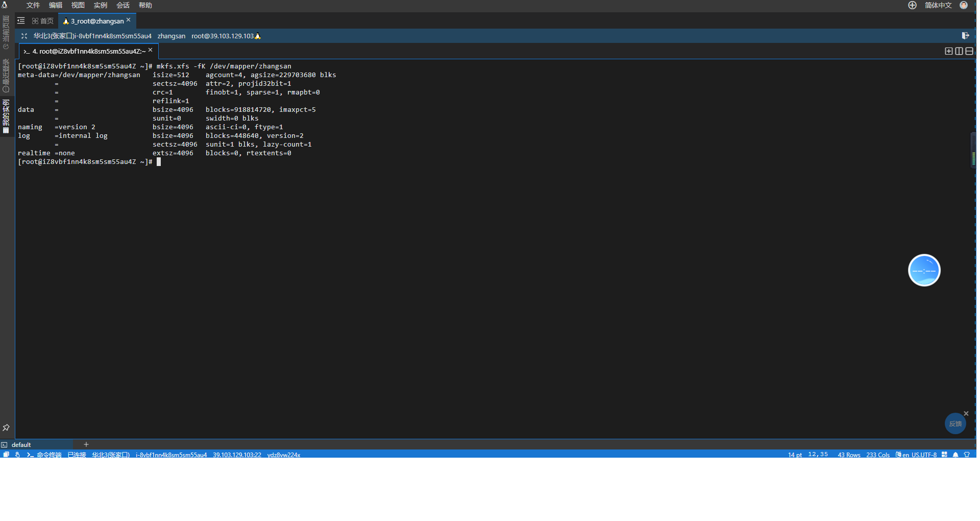This screenshot has height=521, width=980.
Task: Click the blue floating assistant circle
Action: point(924,270)
